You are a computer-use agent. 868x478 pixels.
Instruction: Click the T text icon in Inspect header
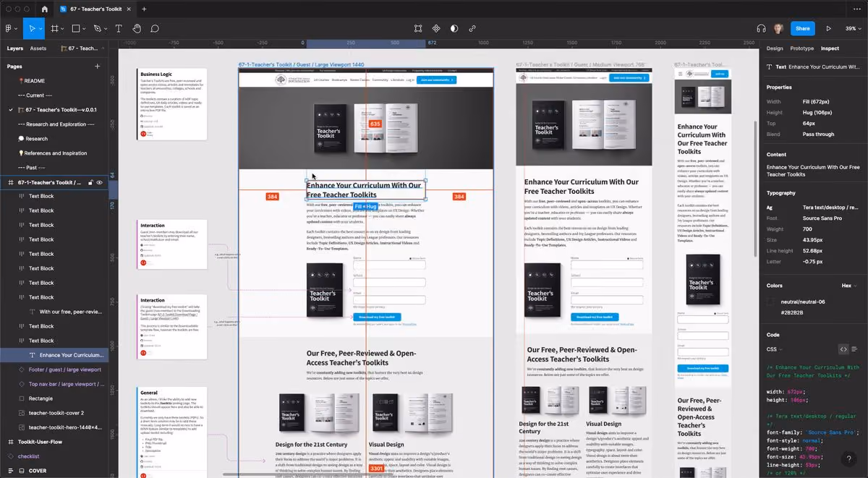(x=770, y=67)
